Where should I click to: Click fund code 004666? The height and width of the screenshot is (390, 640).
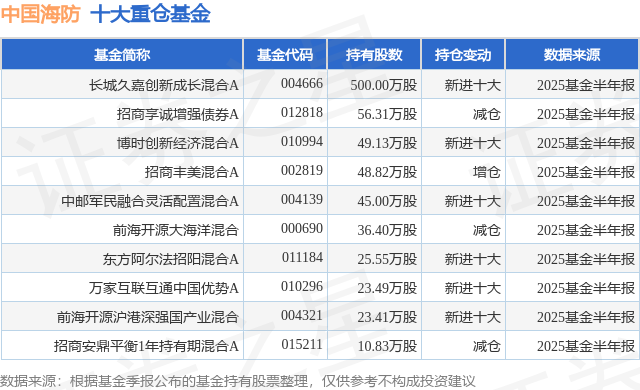(x=302, y=84)
